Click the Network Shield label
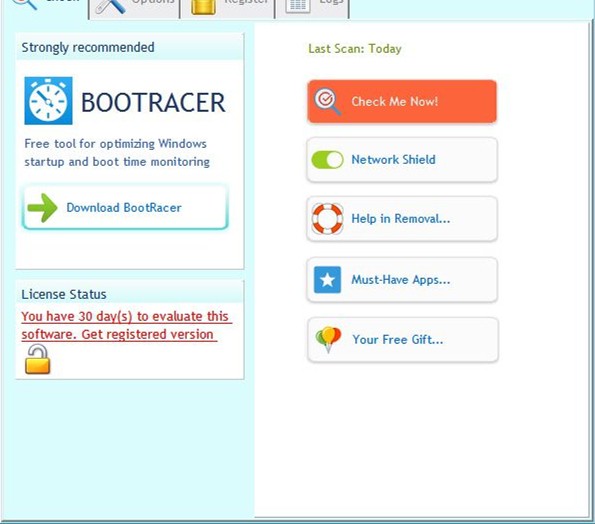 pos(394,159)
